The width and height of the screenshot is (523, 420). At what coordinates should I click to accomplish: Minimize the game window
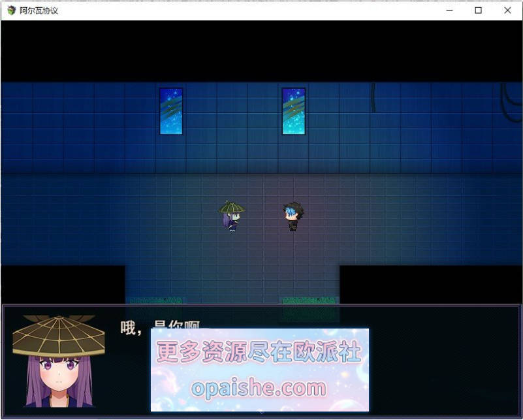pyautogui.click(x=450, y=10)
